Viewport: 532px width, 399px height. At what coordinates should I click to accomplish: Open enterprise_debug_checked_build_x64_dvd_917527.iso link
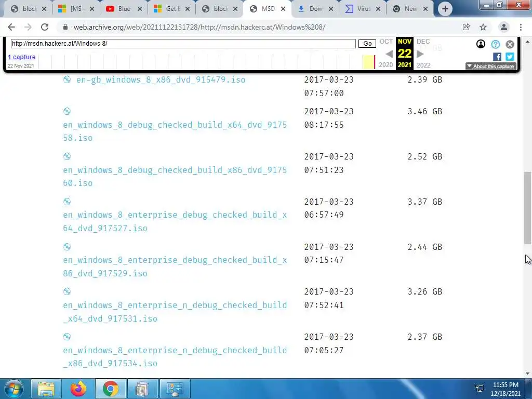click(175, 221)
